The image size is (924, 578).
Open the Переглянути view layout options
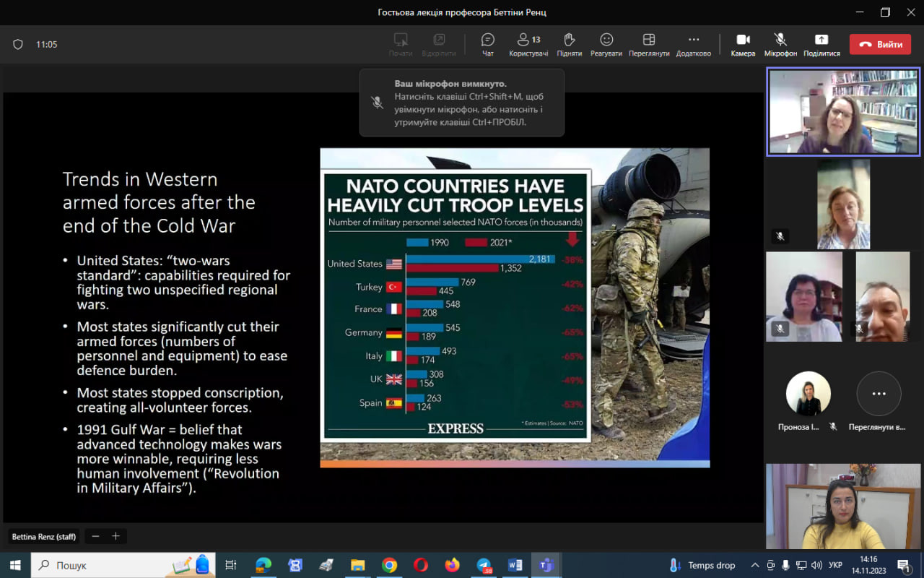pos(648,44)
